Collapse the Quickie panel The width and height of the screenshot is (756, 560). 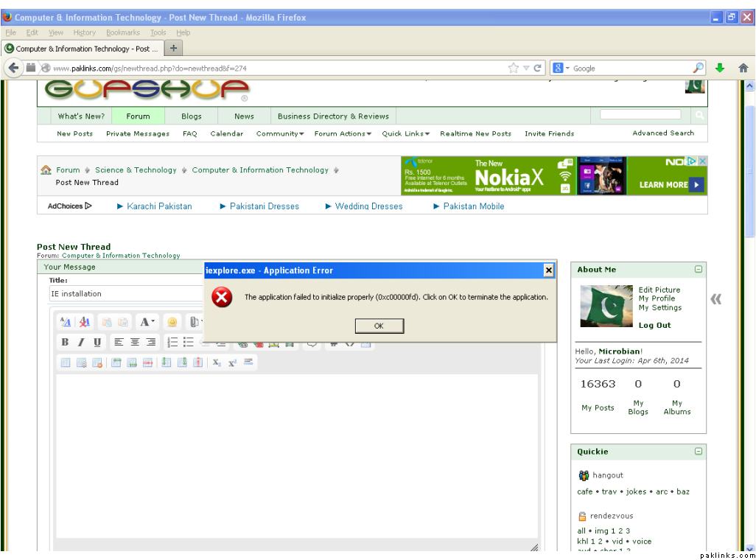(x=699, y=452)
